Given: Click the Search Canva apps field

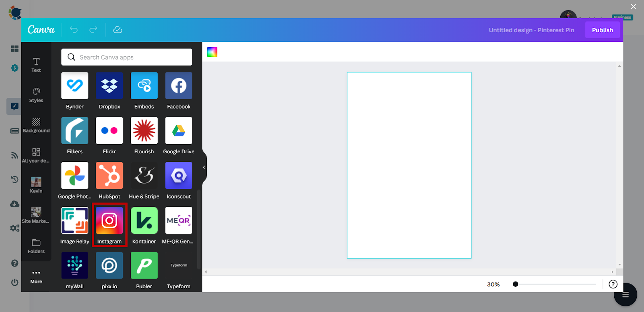Looking at the screenshot, I should pos(127,57).
